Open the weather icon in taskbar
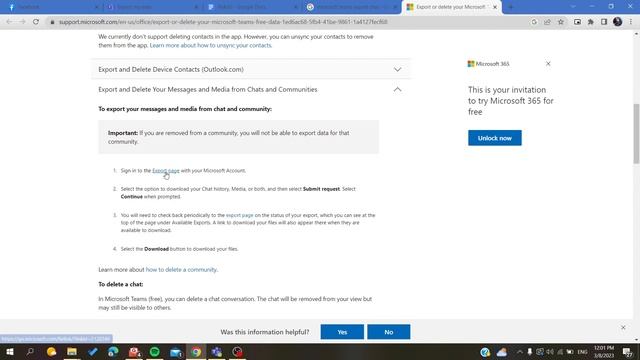Viewport: 640px width, 360px height. (51, 352)
